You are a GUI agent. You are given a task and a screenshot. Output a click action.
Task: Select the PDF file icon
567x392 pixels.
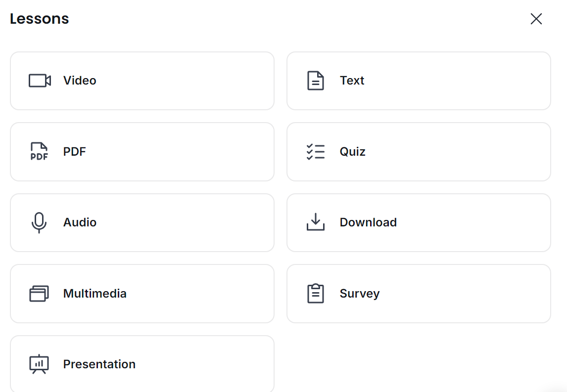[x=39, y=151]
